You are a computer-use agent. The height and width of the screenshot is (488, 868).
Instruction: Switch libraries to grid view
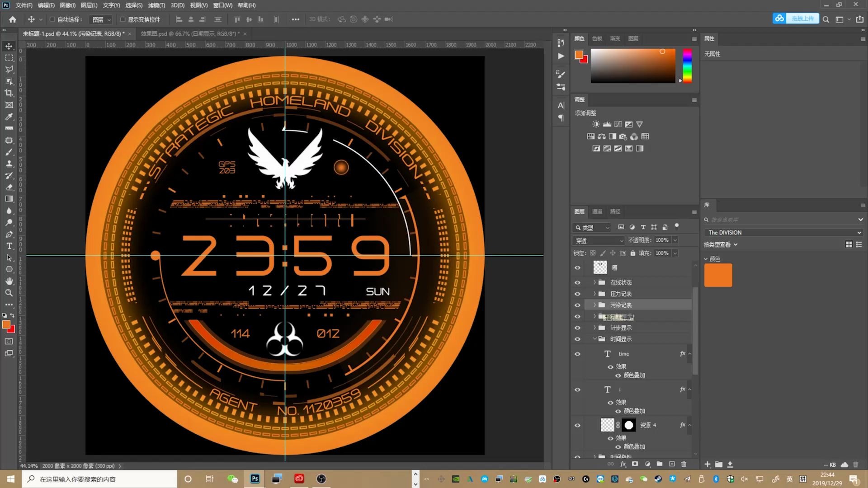click(x=849, y=244)
